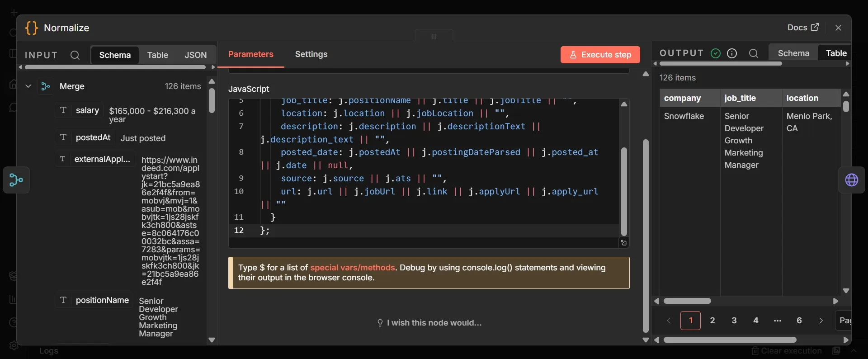Click Clear execution in the background toolbar
868x359 pixels.
(x=787, y=351)
